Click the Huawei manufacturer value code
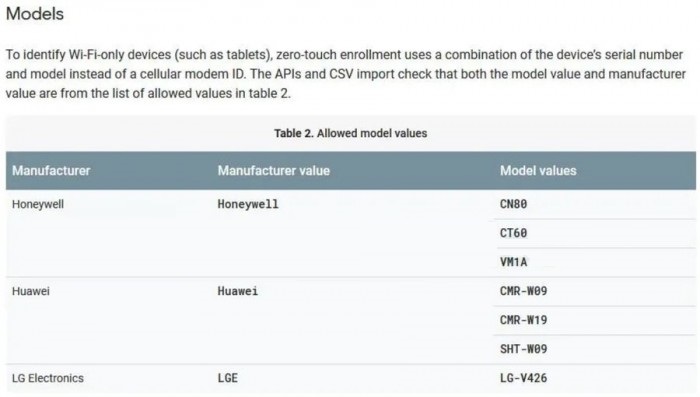The height and width of the screenshot is (397, 700). [x=238, y=291]
